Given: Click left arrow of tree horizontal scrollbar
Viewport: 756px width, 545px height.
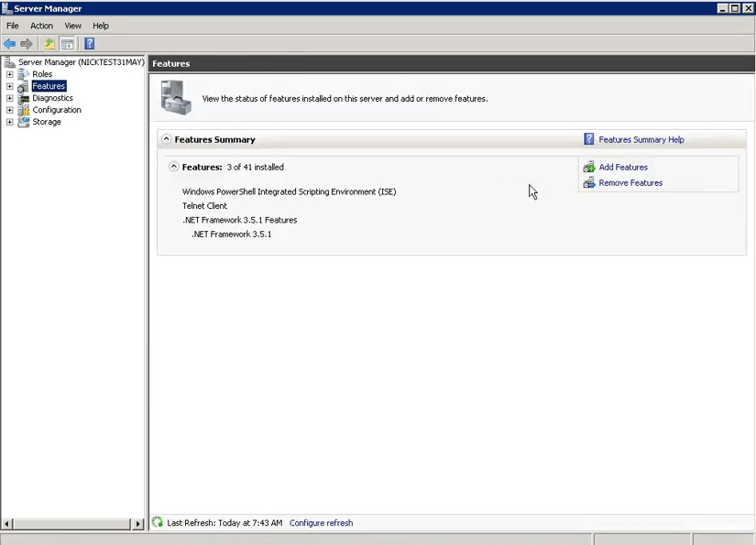Looking at the screenshot, I should point(6,524).
